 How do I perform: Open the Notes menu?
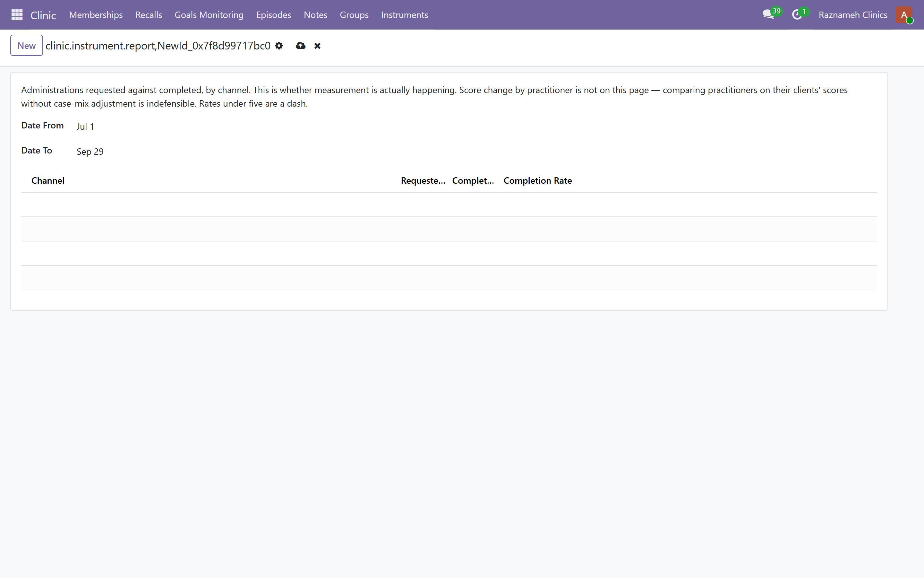(x=315, y=15)
